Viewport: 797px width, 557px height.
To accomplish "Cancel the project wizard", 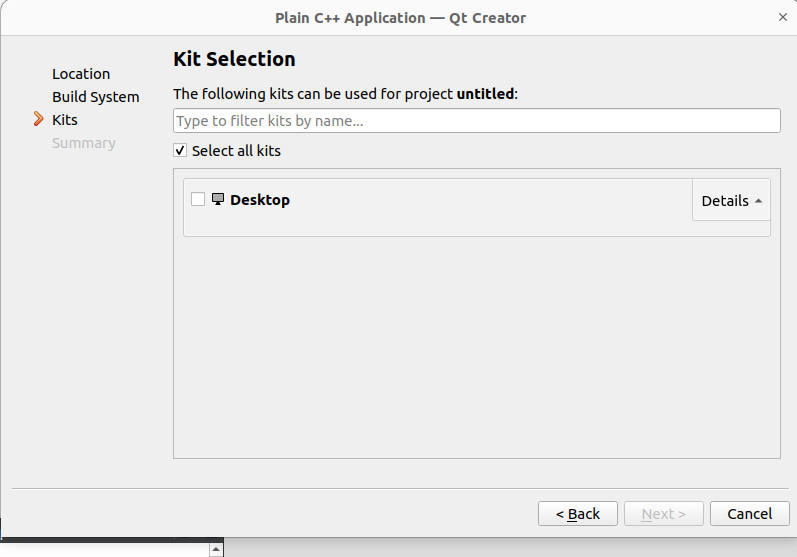I will click(x=749, y=514).
